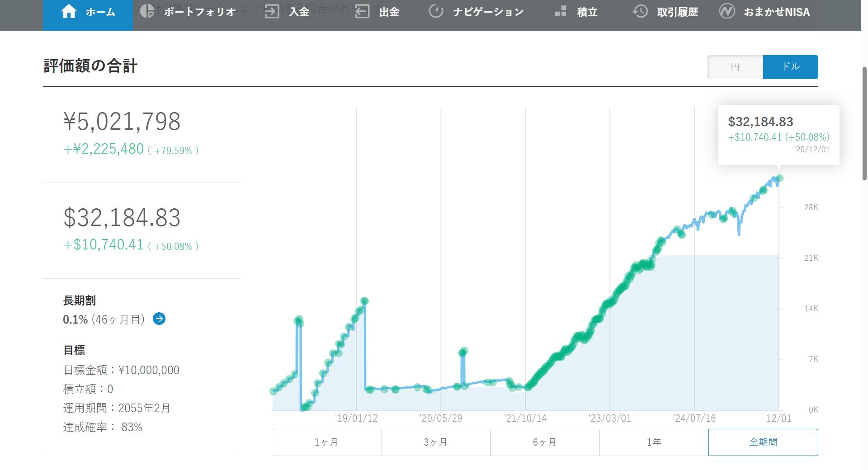Go to the 取引履歴 page
The width and height of the screenshot is (868, 470).
677,12
